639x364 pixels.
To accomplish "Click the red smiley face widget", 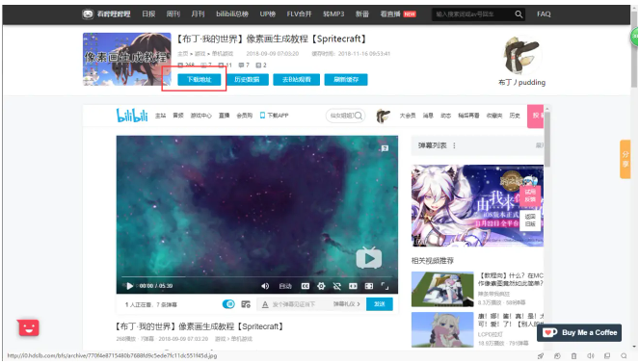I will (29, 327).
